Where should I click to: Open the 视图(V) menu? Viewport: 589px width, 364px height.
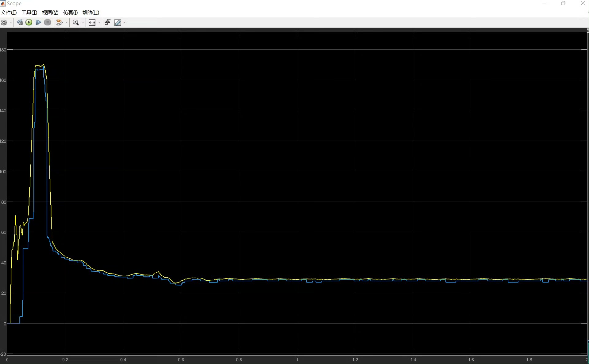pyautogui.click(x=50, y=13)
